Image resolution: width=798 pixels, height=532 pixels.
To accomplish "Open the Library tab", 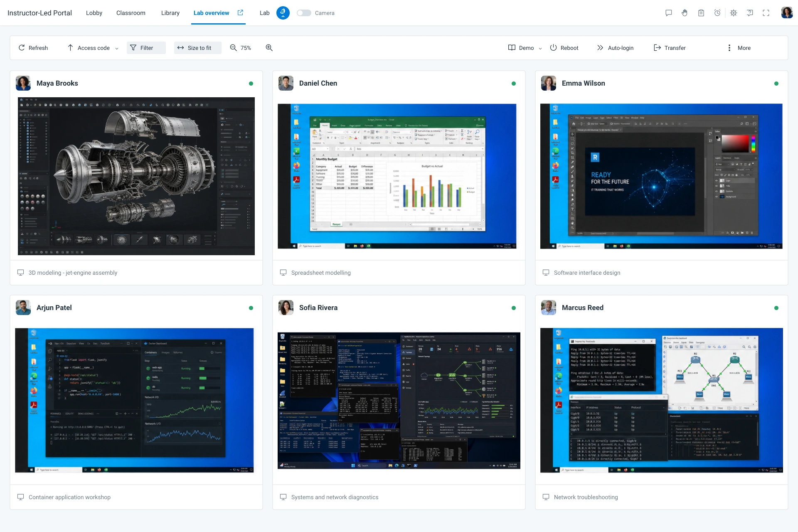I will click(x=170, y=13).
